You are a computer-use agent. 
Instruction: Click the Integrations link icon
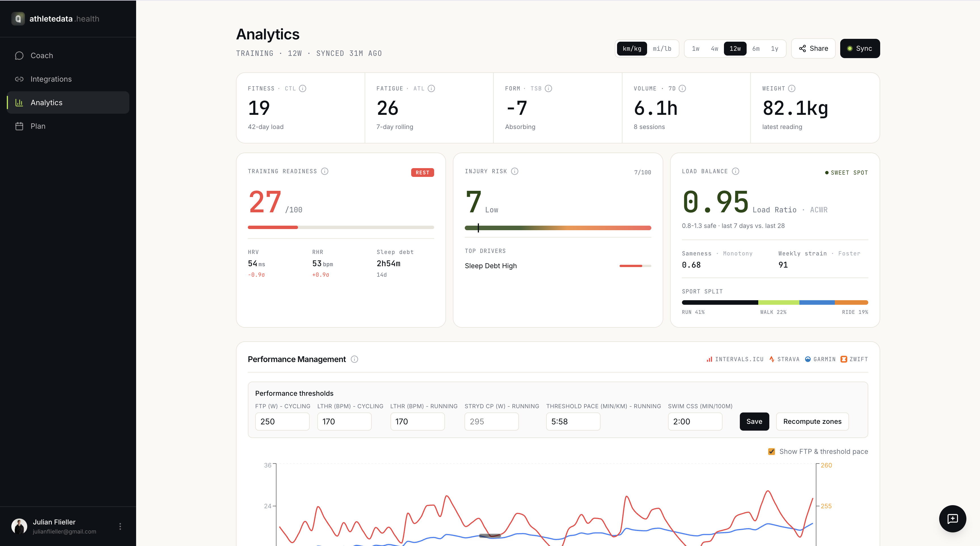pyautogui.click(x=19, y=79)
